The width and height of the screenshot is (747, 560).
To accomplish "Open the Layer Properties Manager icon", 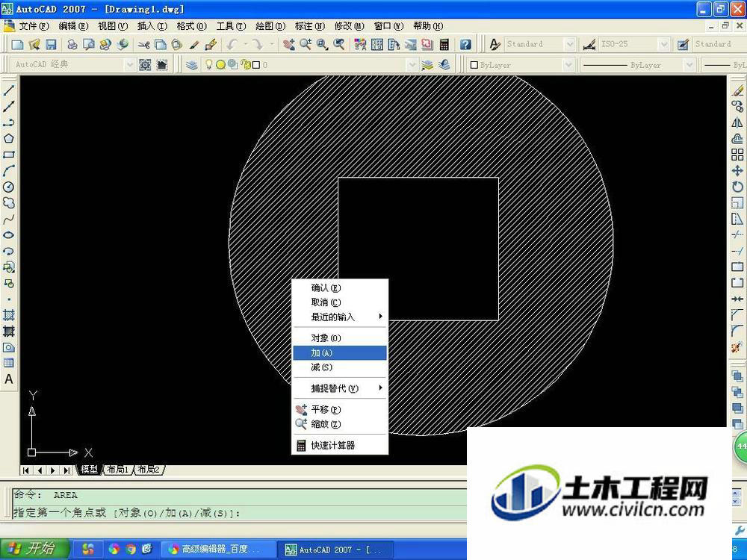I will (x=191, y=65).
